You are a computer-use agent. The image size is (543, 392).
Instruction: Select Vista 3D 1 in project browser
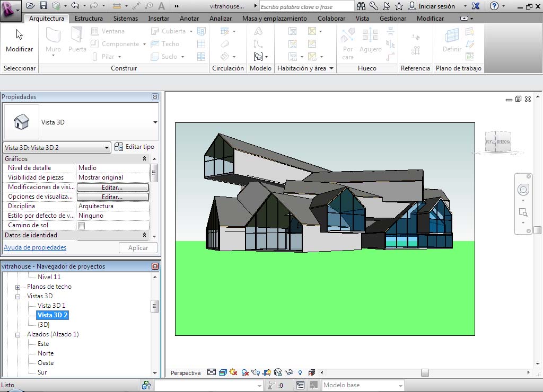coord(51,306)
